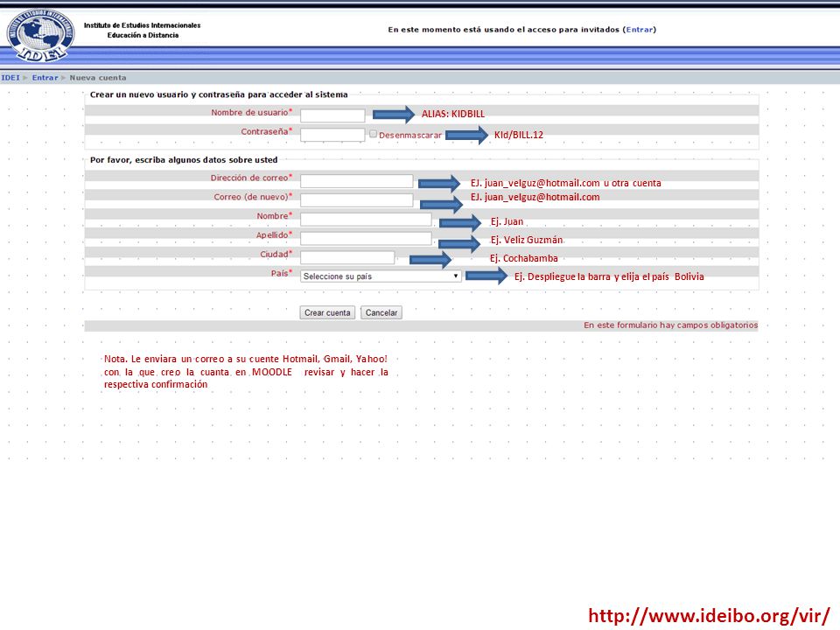Viewport: 840px width, 630px height.
Task: Focus the Apellido input field
Action: point(366,238)
